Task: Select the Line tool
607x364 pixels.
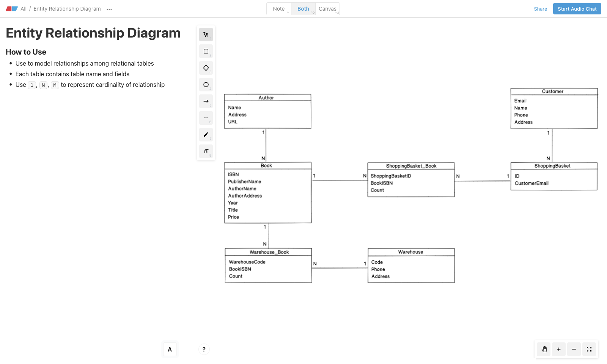Action: (206, 118)
